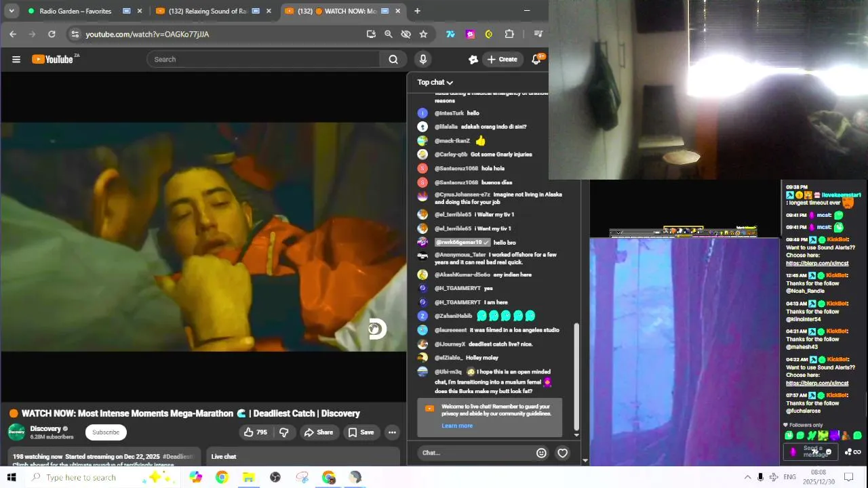Open the emoji picker in chat
Image resolution: width=868 pixels, height=488 pixels.
[x=541, y=453]
